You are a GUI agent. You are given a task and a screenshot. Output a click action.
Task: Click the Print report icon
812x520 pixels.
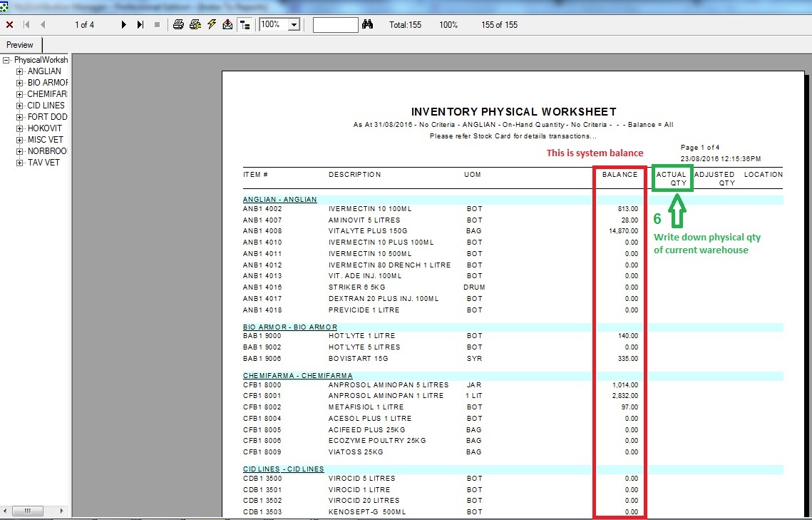178,25
